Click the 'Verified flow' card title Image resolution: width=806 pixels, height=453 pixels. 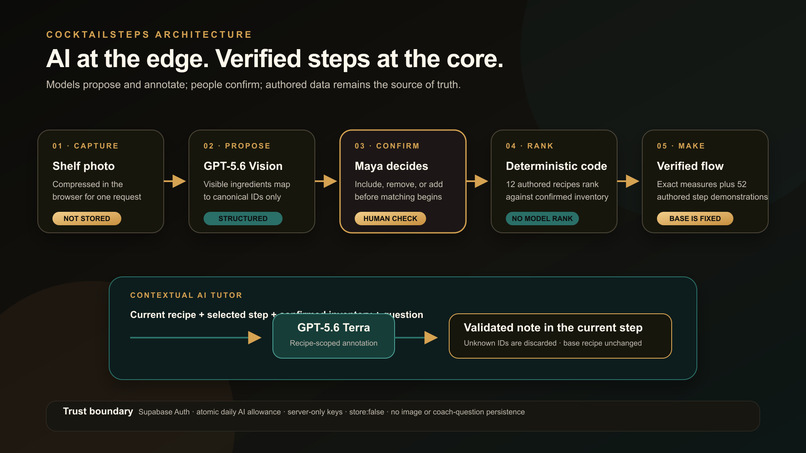coord(690,166)
